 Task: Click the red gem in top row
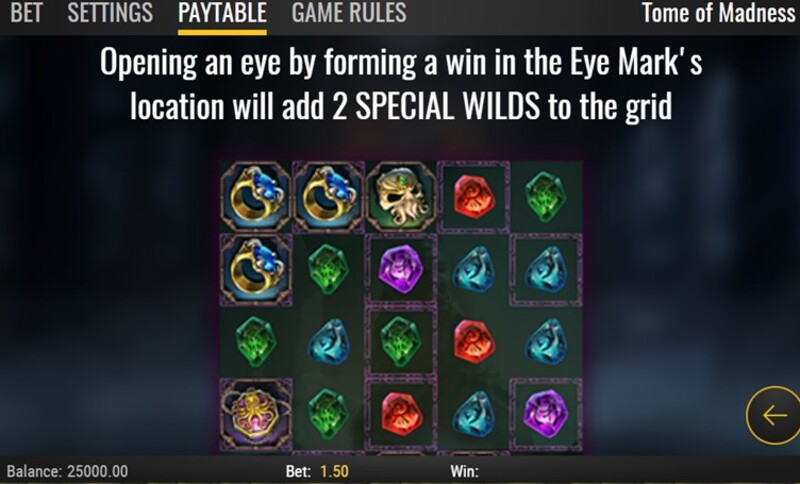[x=474, y=197]
